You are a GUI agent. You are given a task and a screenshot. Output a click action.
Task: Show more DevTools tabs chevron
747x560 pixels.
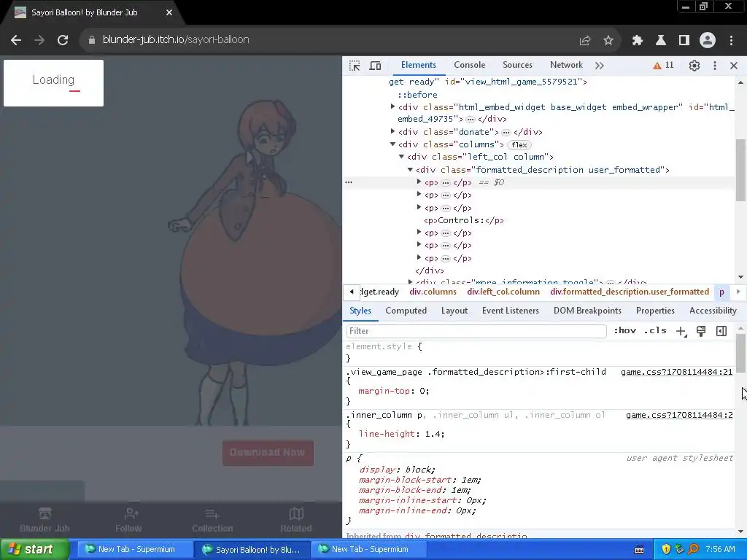(600, 66)
